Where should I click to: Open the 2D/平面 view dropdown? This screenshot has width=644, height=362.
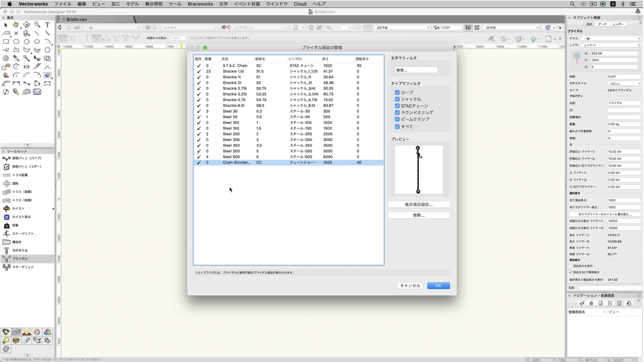[x=402, y=27]
